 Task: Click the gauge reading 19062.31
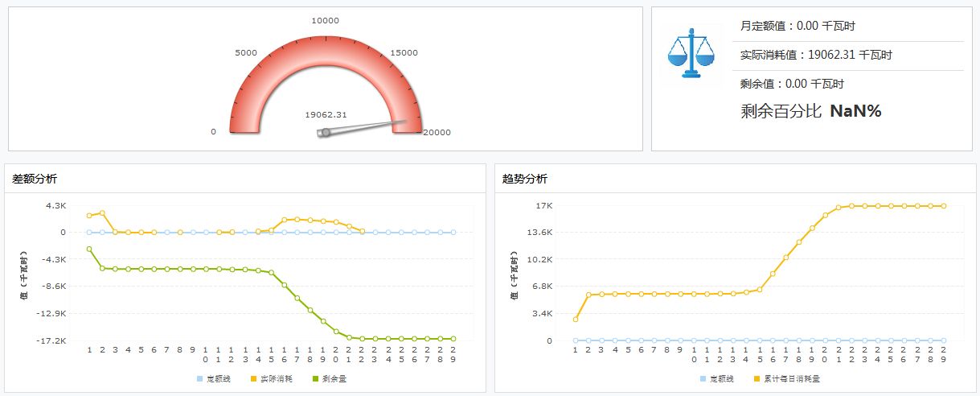point(326,114)
